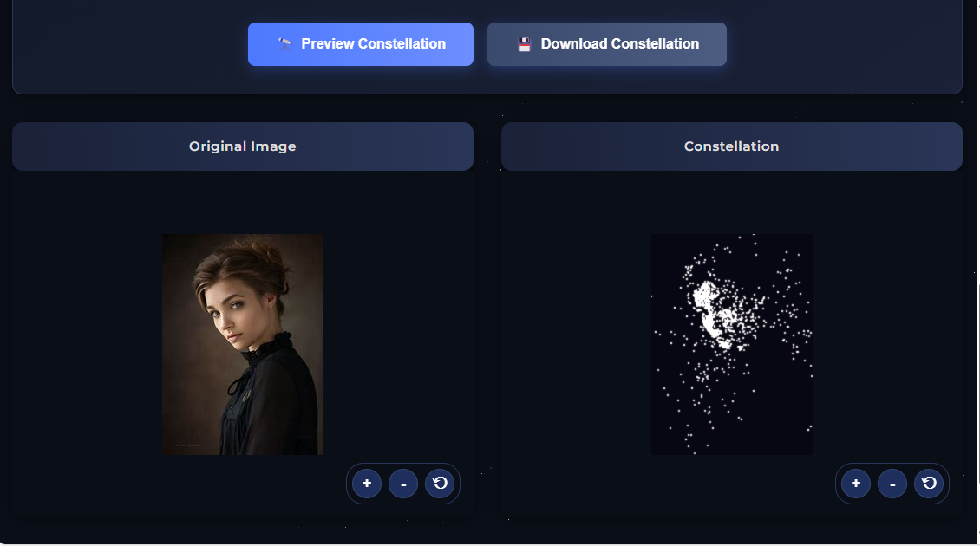Select the Original Image header bar

point(243,146)
